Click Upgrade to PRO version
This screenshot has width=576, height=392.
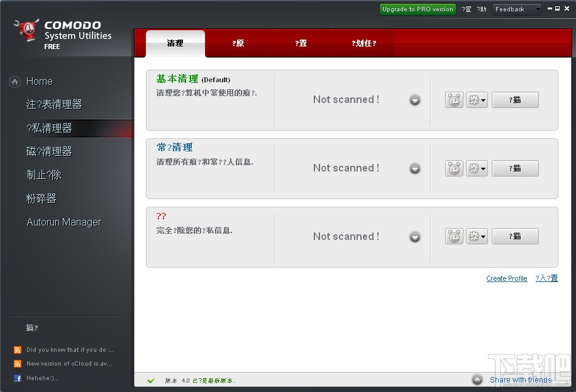click(417, 9)
